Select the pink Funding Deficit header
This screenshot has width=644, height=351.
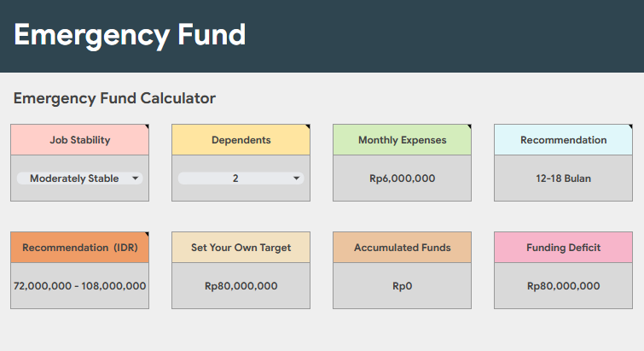564,248
